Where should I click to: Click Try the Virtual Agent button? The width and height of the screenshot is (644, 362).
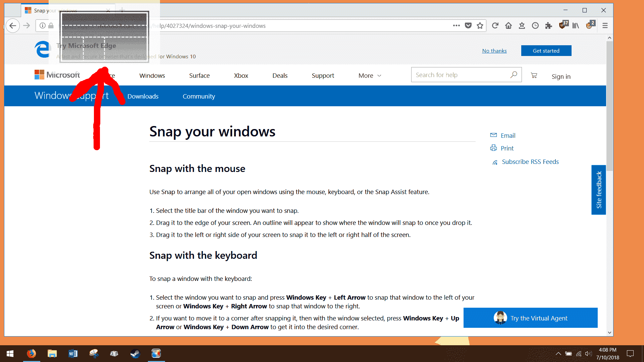pos(531,318)
